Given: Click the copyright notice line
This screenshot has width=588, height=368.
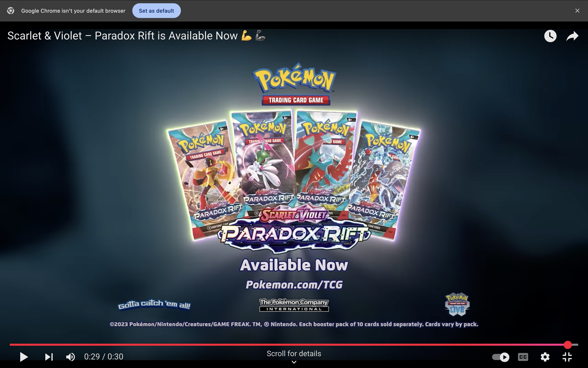Looking at the screenshot, I should tap(294, 324).
